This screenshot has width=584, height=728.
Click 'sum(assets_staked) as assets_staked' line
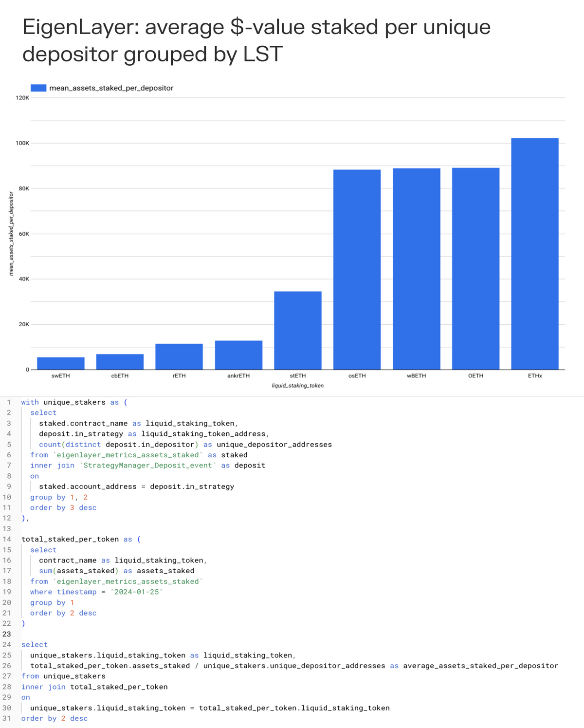(x=117, y=571)
